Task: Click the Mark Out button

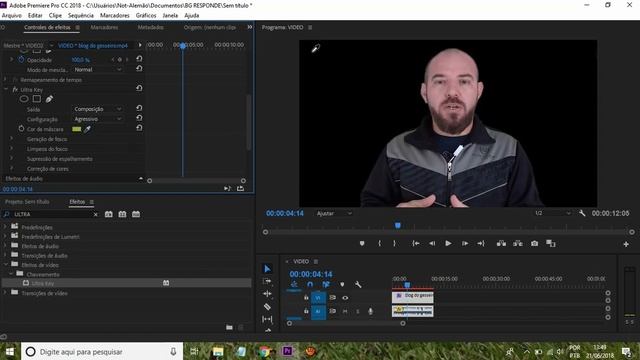Action: (x=394, y=243)
